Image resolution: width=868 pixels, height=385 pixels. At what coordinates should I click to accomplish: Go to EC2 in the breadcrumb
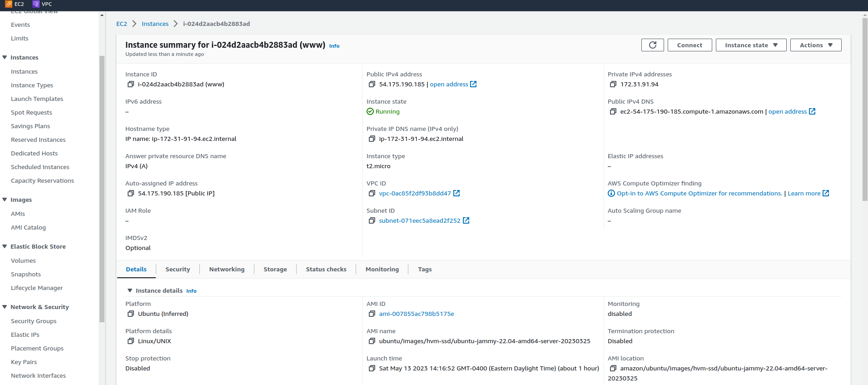coord(122,24)
